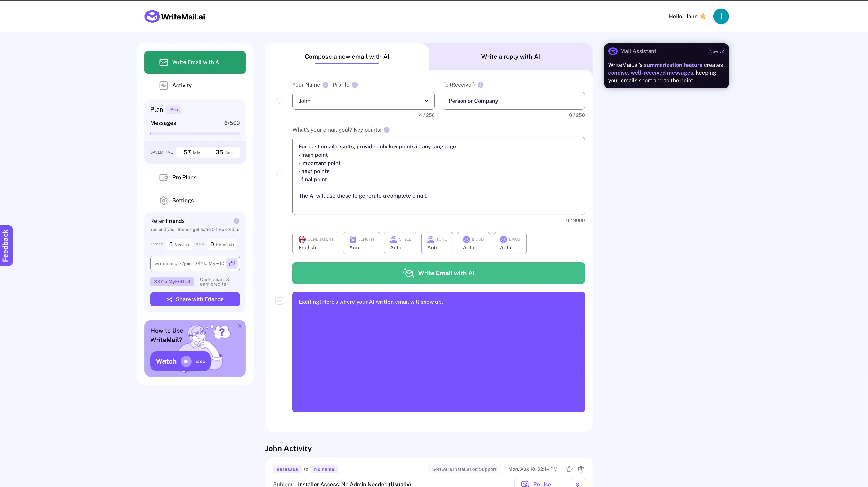Click the sasasasa sender tag

[x=287, y=469]
